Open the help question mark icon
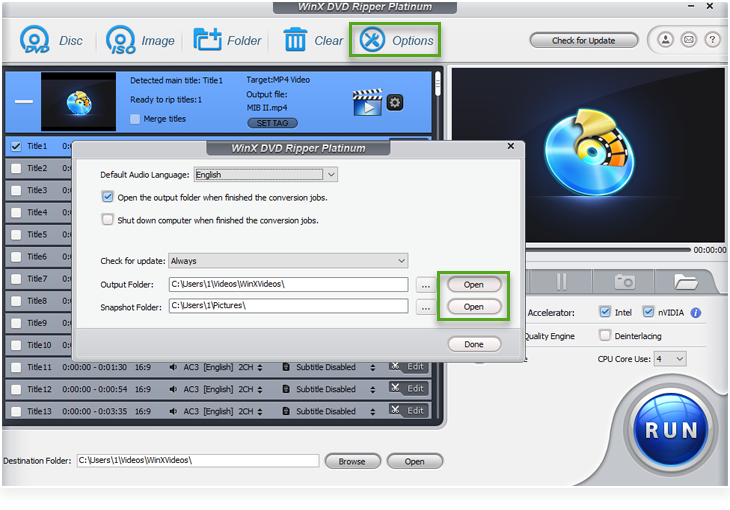 (712, 40)
